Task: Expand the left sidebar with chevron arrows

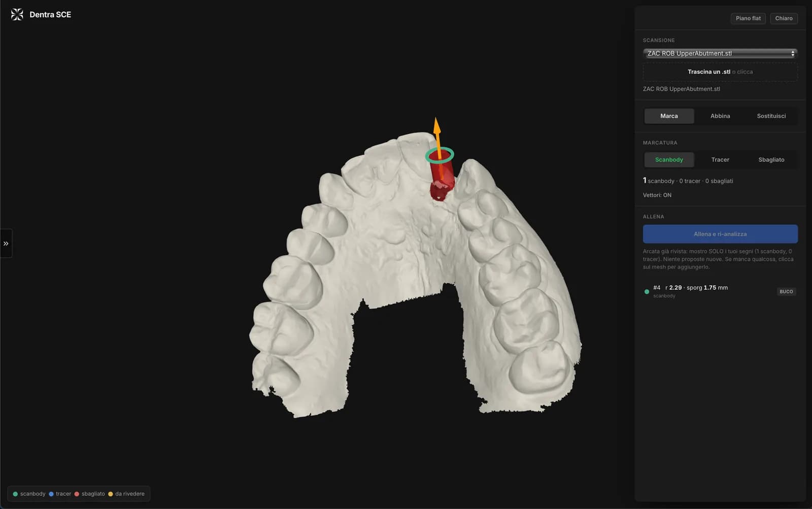Action: [6, 244]
